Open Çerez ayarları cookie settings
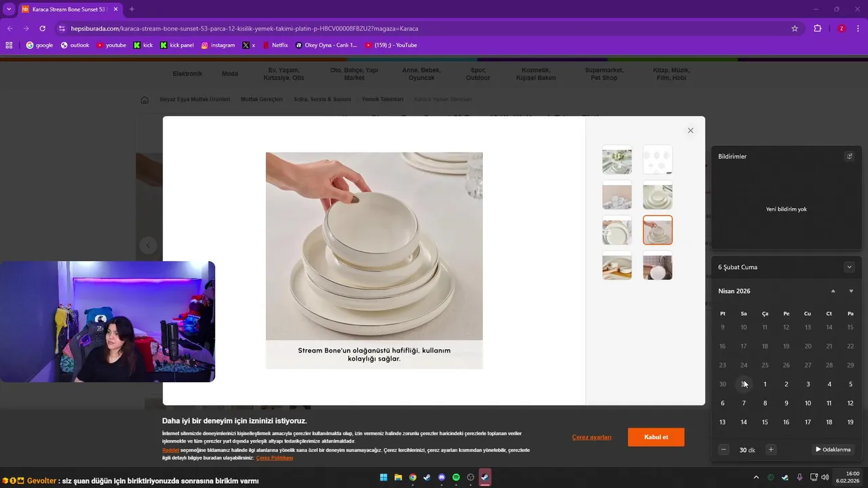 click(591, 437)
